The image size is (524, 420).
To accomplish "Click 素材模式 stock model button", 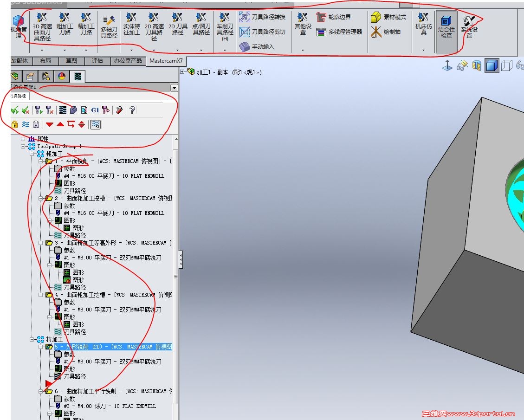I will pos(388,17).
